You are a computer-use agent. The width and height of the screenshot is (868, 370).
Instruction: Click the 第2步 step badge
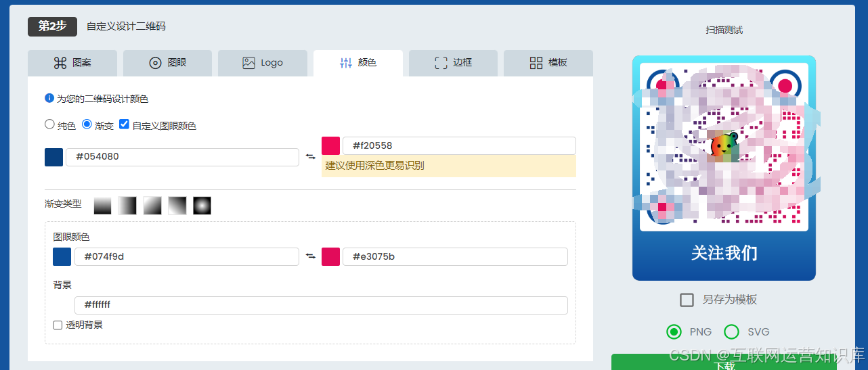tap(52, 26)
